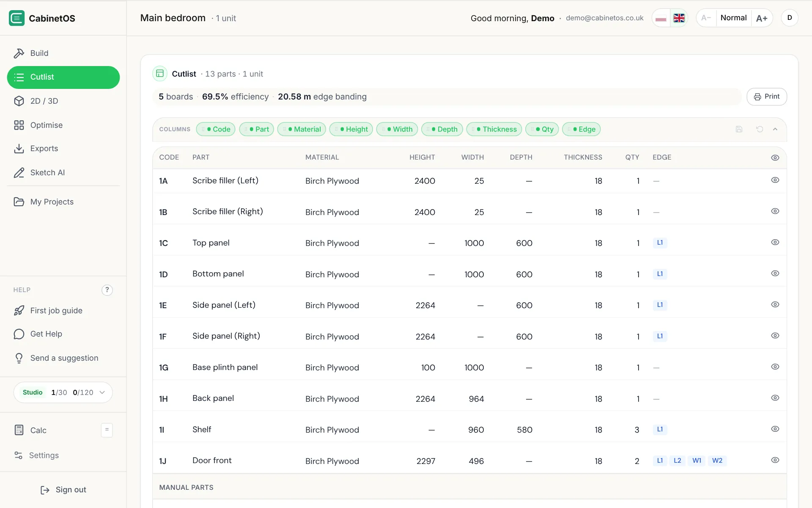The width and height of the screenshot is (812, 508).
Task: Toggle the Code column chip
Action: [216, 130]
